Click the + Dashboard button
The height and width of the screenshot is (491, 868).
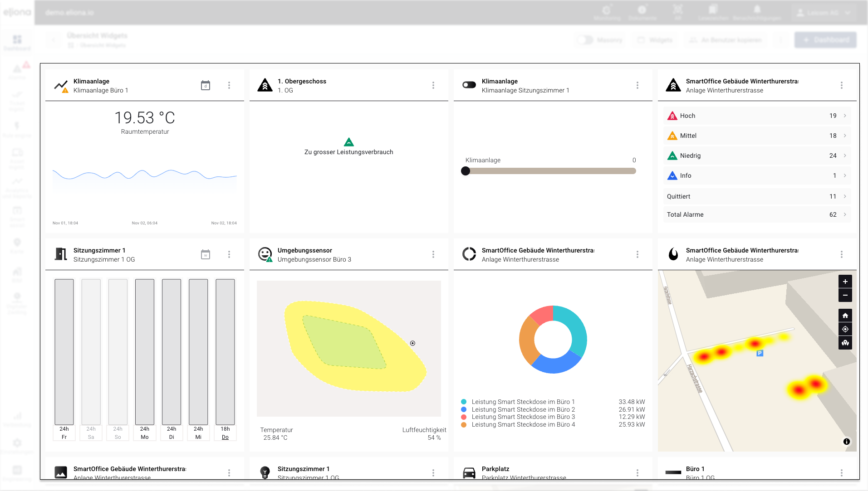point(825,40)
